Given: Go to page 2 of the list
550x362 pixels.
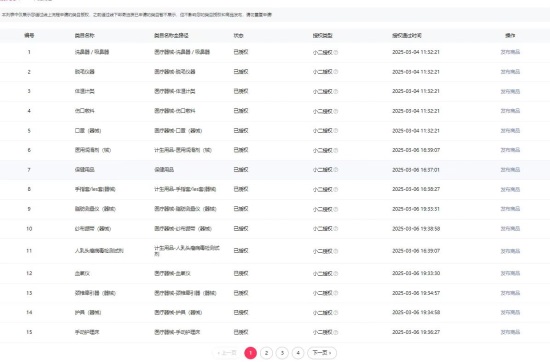Looking at the screenshot, I should [266, 353].
